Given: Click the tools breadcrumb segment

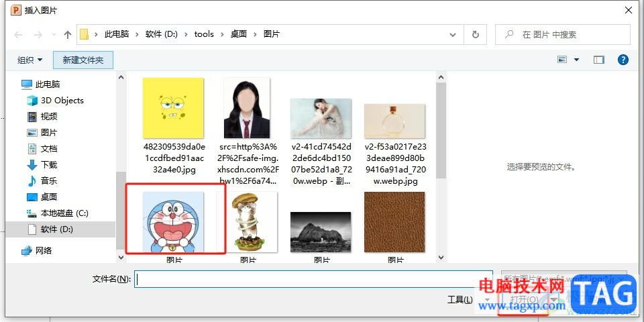Looking at the screenshot, I should (x=204, y=34).
